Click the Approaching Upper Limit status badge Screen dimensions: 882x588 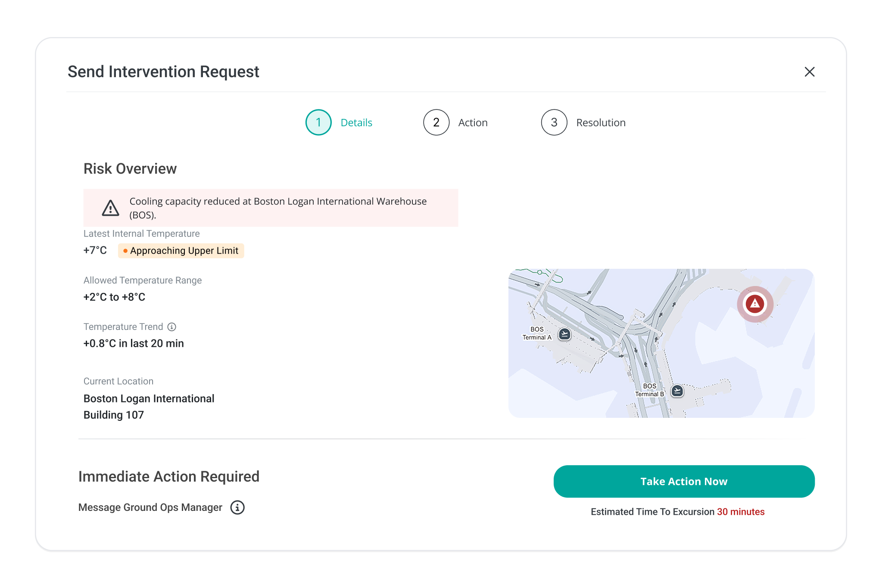tap(181, 251)
